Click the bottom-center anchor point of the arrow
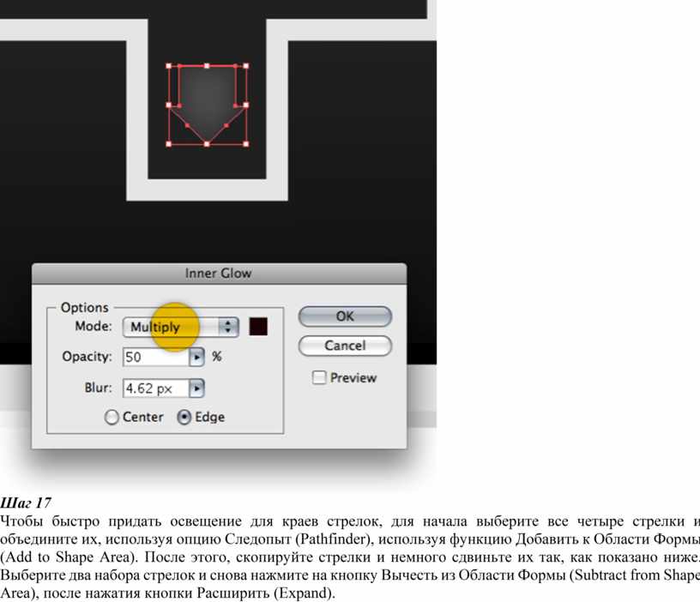 pos(207,144)
